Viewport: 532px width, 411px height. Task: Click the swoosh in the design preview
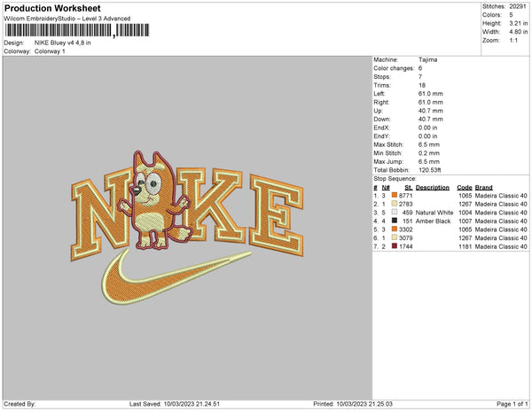click(x=176, y=277)
